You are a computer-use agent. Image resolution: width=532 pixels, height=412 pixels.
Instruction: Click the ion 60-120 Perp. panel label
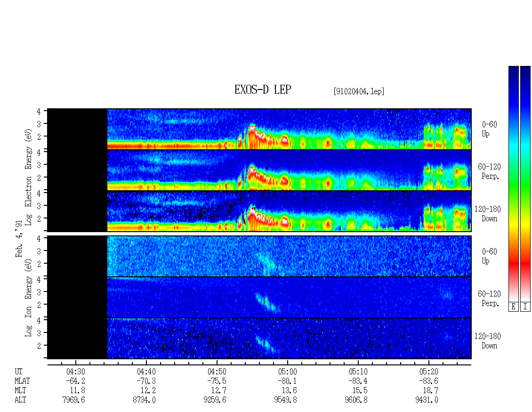click(x=489, y=299)
